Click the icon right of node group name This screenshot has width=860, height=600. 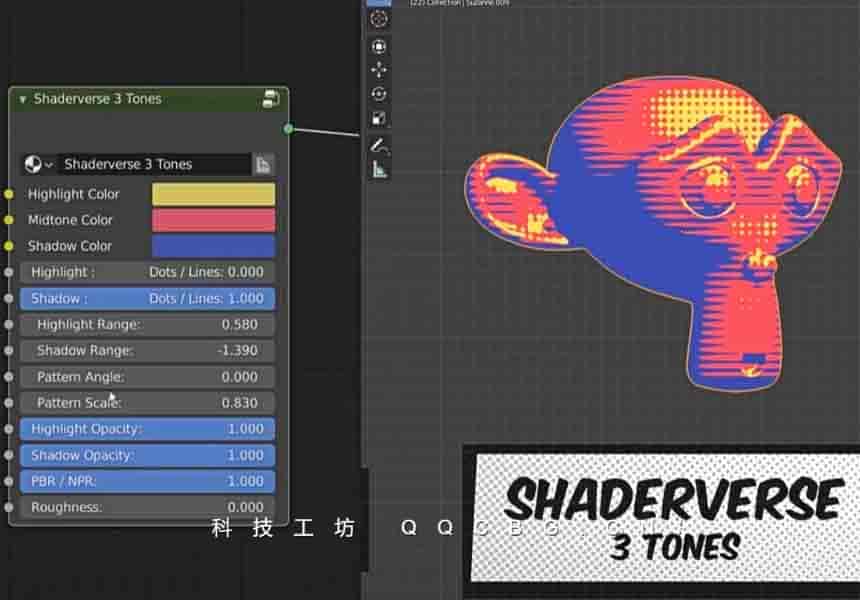point(263,164)
